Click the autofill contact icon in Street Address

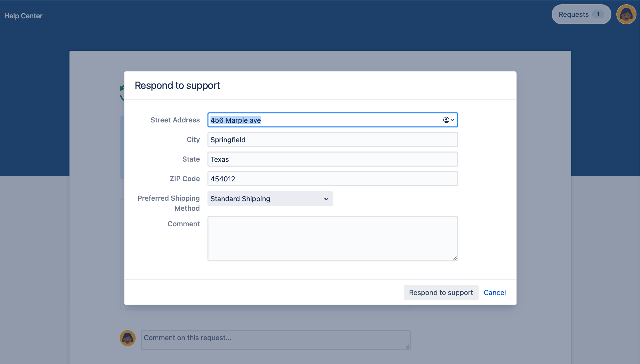point(446,120)
